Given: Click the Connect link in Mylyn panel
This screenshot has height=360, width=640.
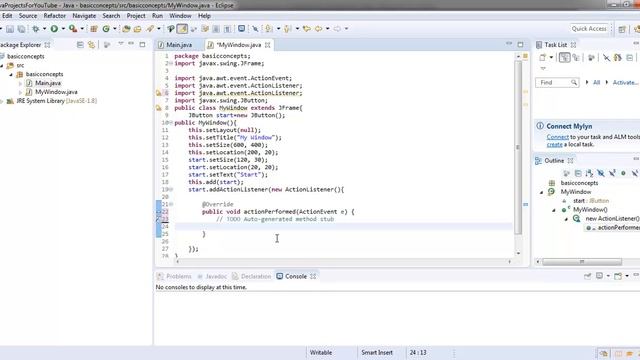Looking at the screenshot, I should click(x=558, y=137).
